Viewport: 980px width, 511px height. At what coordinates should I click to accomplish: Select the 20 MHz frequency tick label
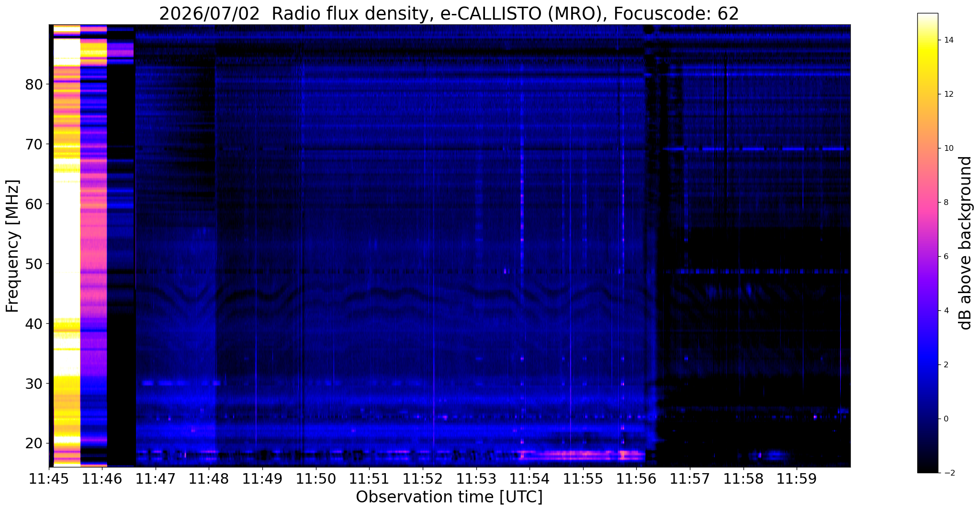click(34, 443)
